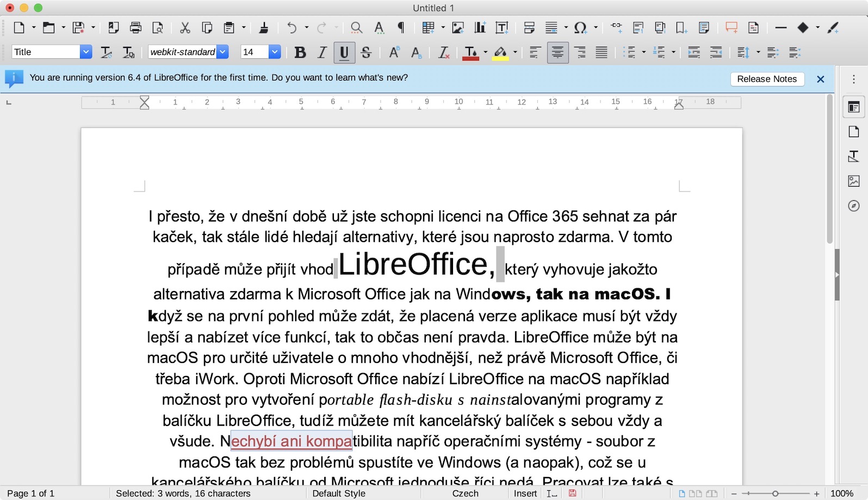Insert a footnote
The height and width of the screenshot is (500, 868).
click(x=638, y=28)
